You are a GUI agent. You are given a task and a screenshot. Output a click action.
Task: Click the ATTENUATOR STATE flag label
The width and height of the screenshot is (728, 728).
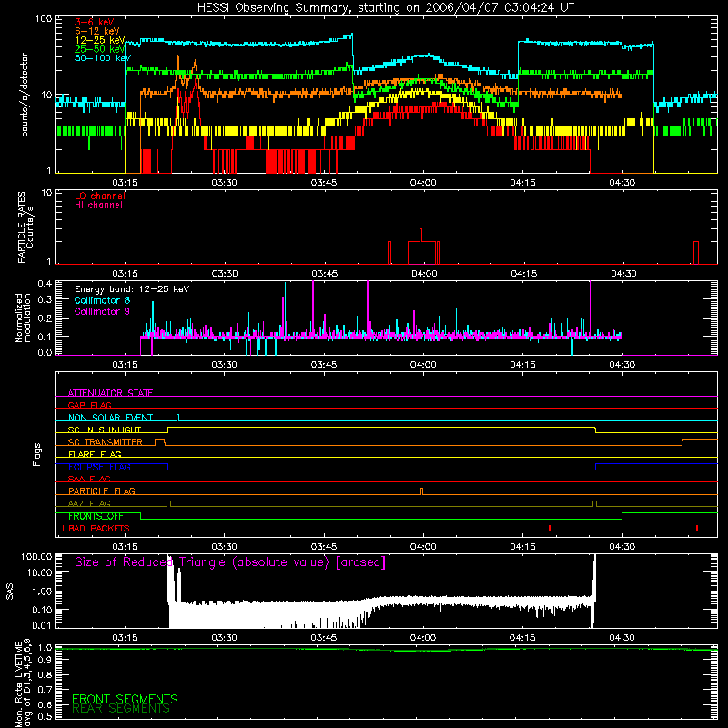[x=110, y=393]
